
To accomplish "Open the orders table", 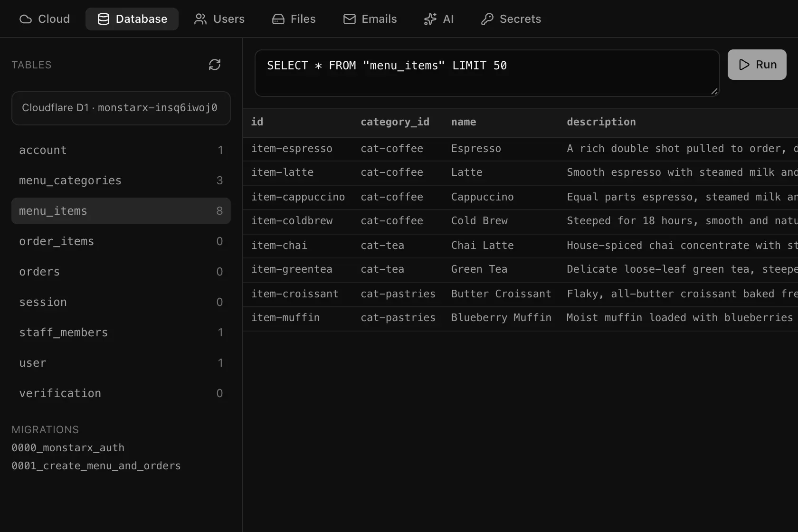I will [121, 272].
